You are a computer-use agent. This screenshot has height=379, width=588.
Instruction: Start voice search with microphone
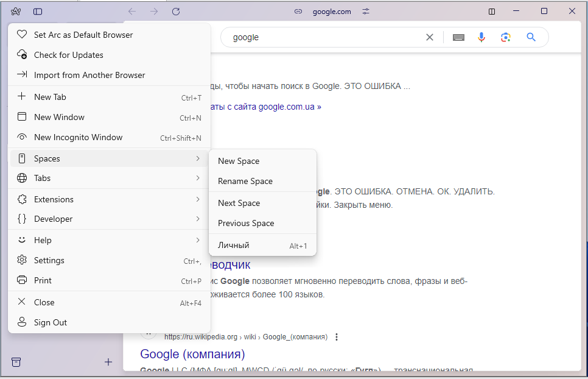[x=481, y=37]
